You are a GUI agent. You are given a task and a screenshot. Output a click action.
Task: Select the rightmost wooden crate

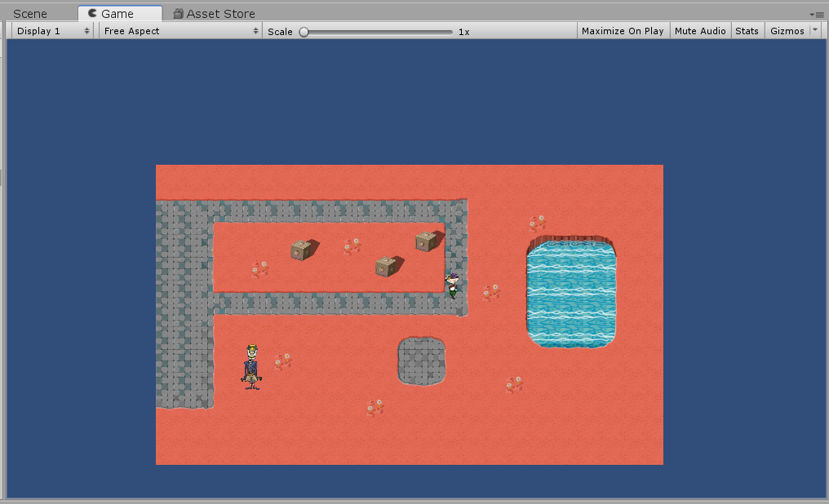tap(426, 241)
